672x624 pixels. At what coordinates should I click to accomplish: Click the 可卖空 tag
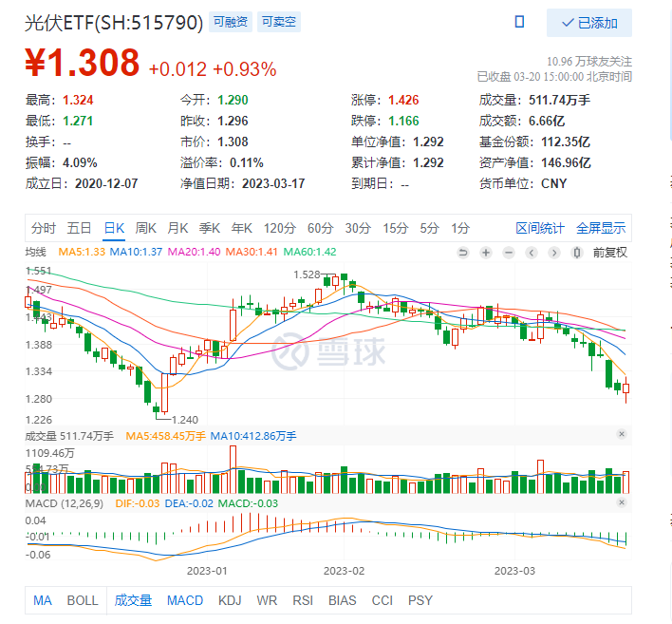coord(279,22)
